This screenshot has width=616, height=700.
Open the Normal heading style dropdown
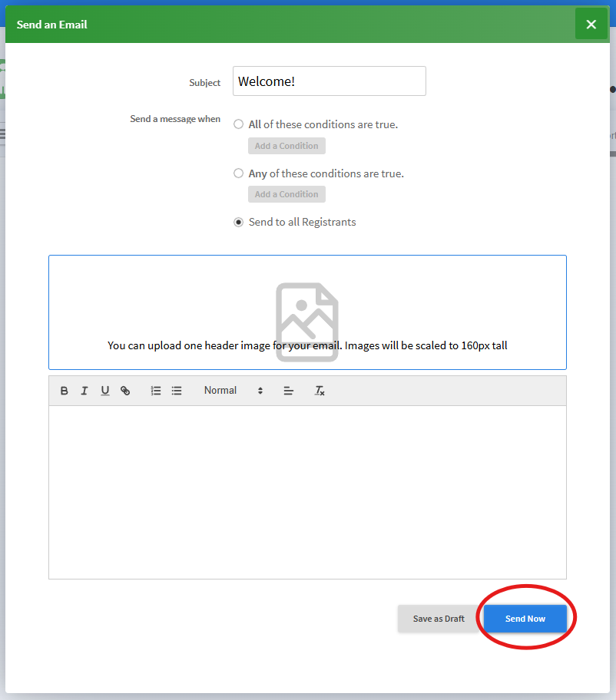[x=233, y=391]
